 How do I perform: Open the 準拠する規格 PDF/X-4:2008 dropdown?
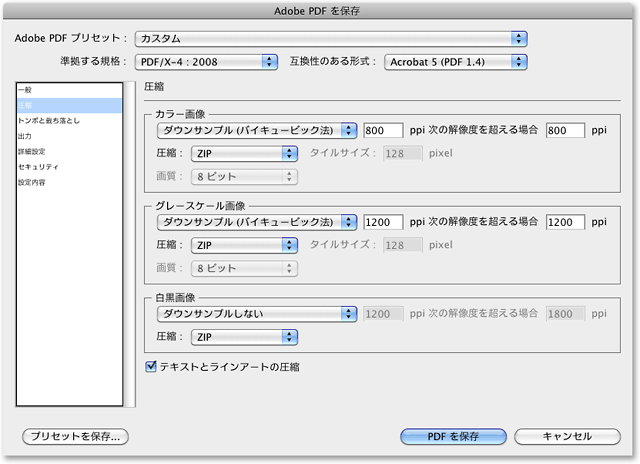pos(206,62)
